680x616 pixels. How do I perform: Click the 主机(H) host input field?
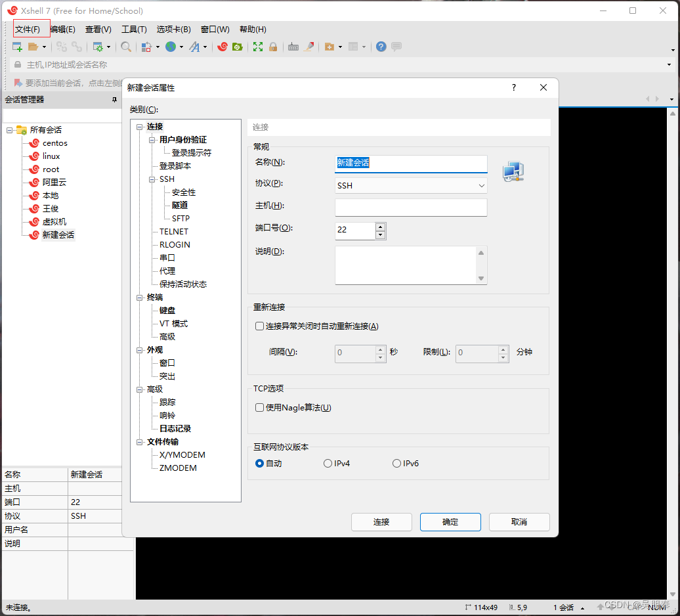click(x=411, y=208)
